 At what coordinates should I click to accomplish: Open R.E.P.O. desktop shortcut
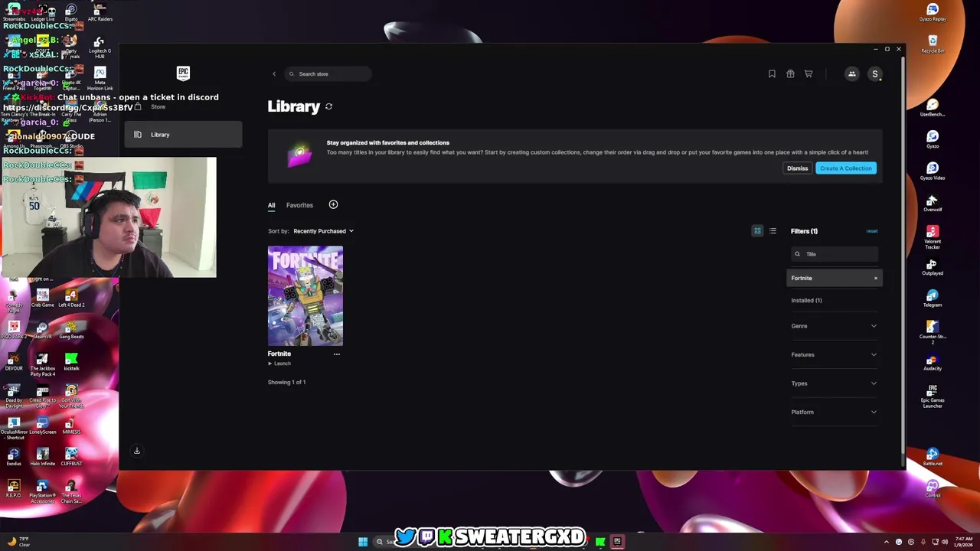tap(14, 489)
